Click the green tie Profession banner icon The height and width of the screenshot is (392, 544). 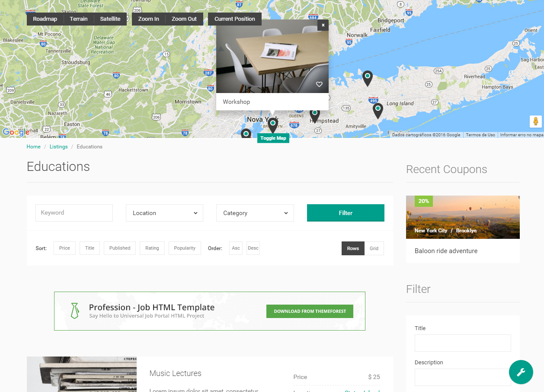click(x=74, y=311)
